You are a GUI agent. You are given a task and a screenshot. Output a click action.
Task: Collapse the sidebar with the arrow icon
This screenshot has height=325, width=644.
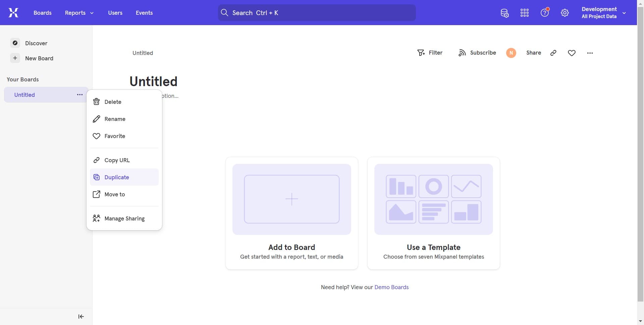tap(81, 317)
